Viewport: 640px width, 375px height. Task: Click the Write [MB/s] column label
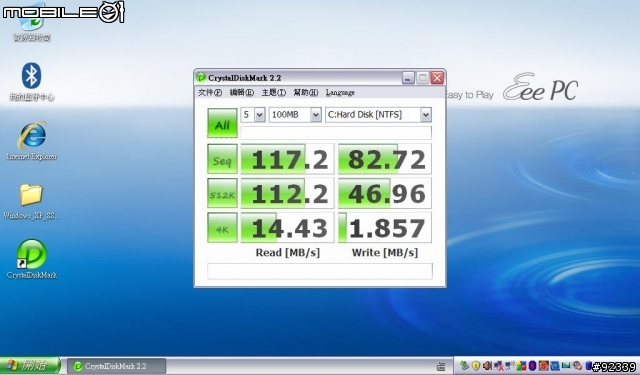click(x=385, y=253)
